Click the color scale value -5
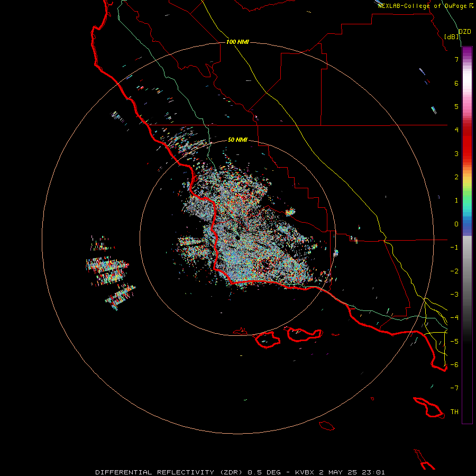This screenshot has width=476, height=476. (454, 342)
